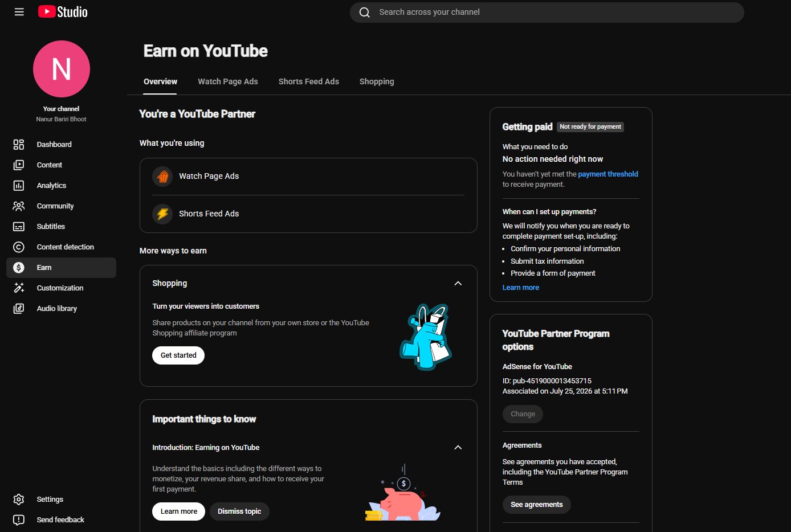Click the Community people icon
This screenshot has height=532, width=791.
point(19,206)
